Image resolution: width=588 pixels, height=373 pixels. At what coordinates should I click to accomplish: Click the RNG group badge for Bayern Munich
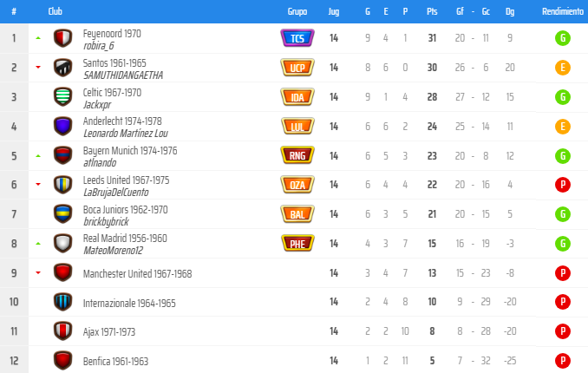297,155
